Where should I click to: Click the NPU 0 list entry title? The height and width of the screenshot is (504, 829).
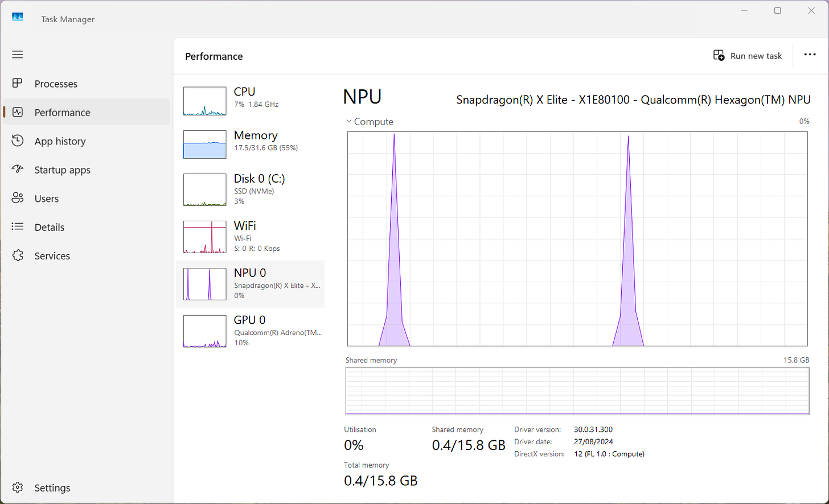[250, 273]
